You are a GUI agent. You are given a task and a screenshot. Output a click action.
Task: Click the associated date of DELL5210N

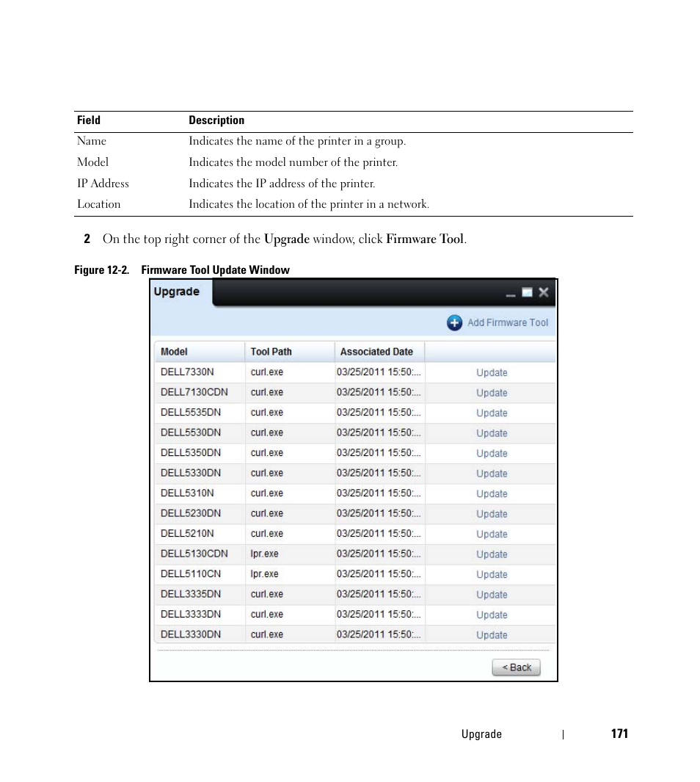pyautogui.click(x=379, y=534)
